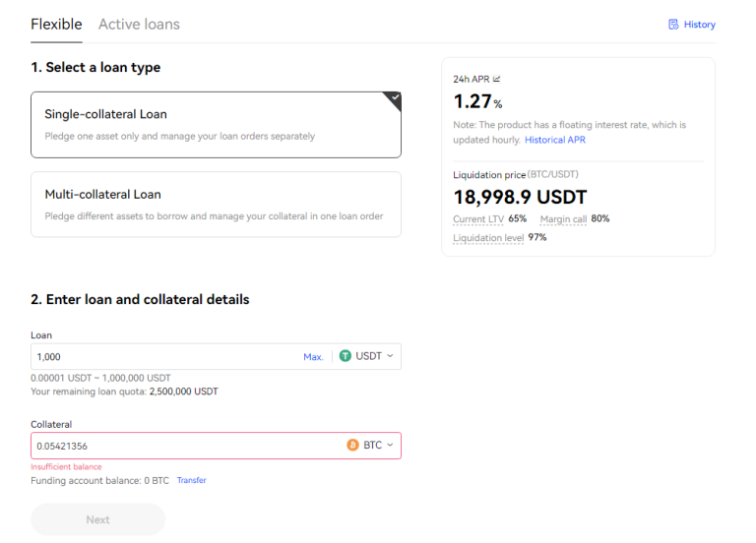Select Multi-collateral Loan option
Screen dimensions: 756x543
pos(216,205)
